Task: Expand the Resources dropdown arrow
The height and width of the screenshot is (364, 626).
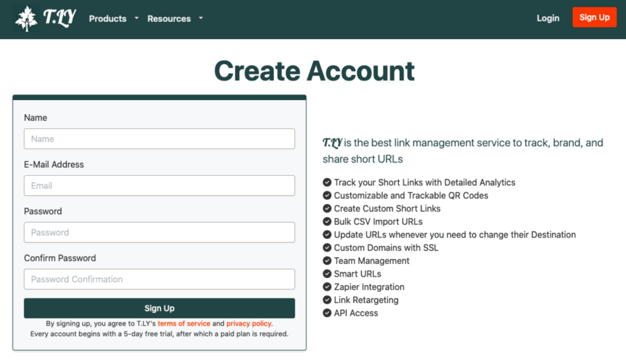Action: [x=201, y=18]
